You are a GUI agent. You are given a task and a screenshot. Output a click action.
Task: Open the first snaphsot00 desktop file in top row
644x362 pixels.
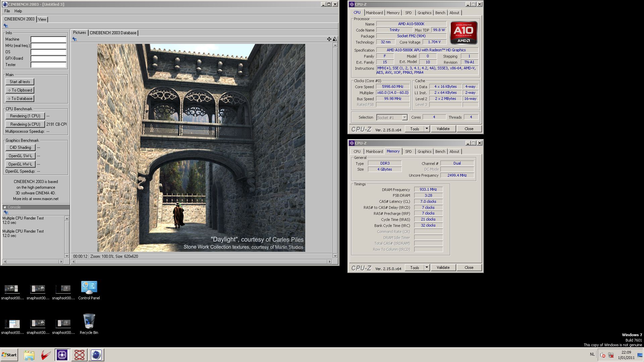[x=12, y=291]
